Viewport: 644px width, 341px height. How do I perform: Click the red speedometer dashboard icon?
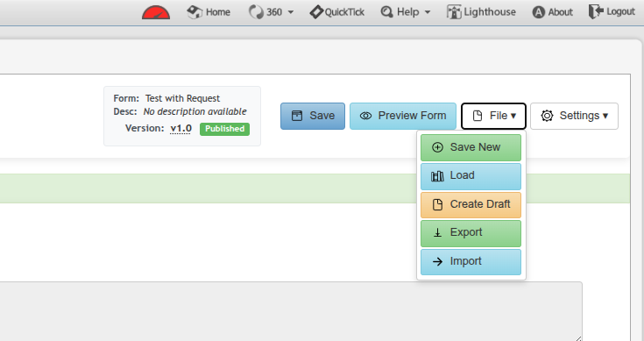pyautogui.click(x=156, y=12)
